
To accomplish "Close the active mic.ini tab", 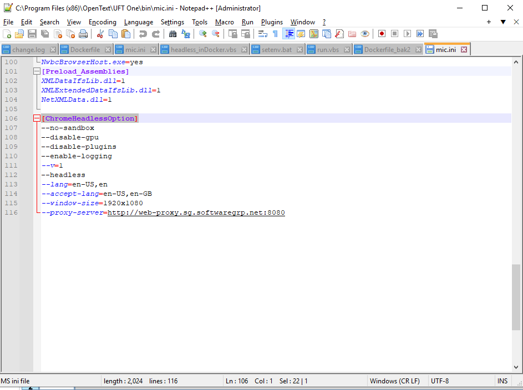I will click(x=464, y=50).
